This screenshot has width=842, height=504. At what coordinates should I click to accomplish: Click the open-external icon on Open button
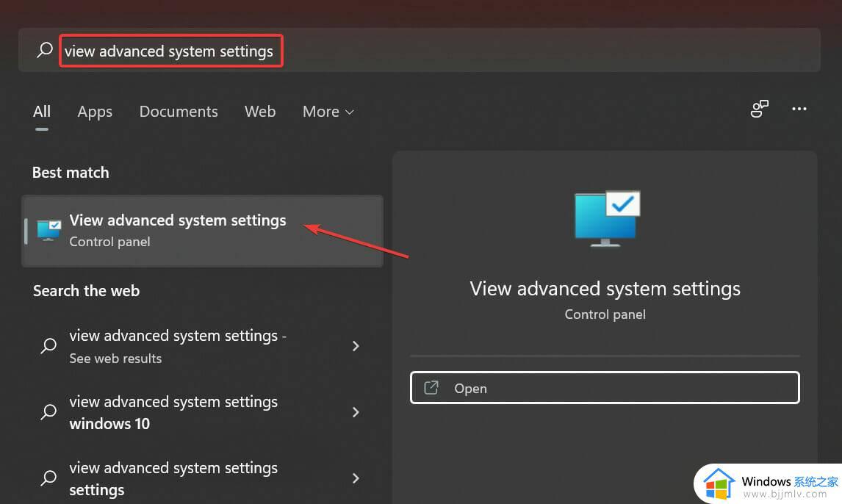431,387
